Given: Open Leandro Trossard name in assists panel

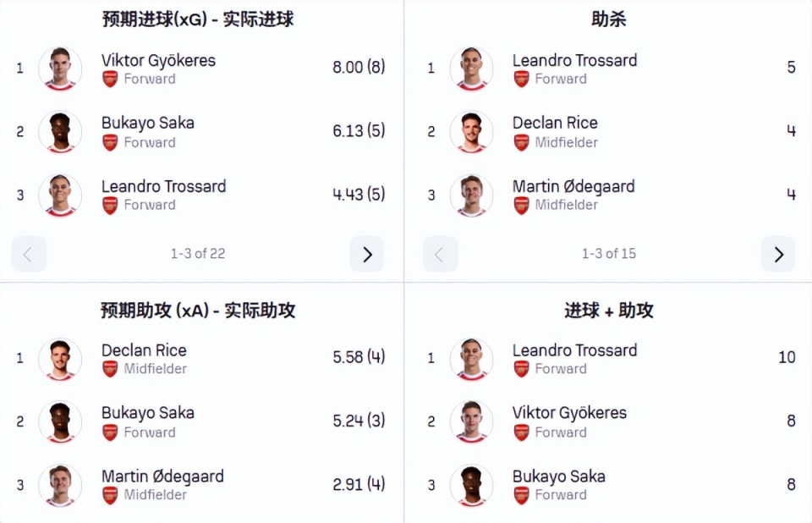Looking at the screenshot, I should pyautogui.click(x=574, y=60).
